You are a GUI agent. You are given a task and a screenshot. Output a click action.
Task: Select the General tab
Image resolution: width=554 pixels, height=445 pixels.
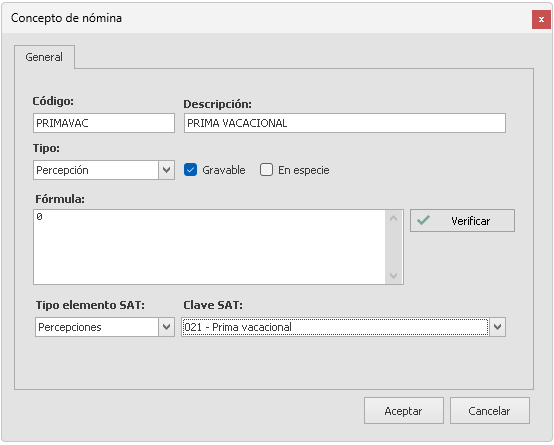click(x=44, y=57)
